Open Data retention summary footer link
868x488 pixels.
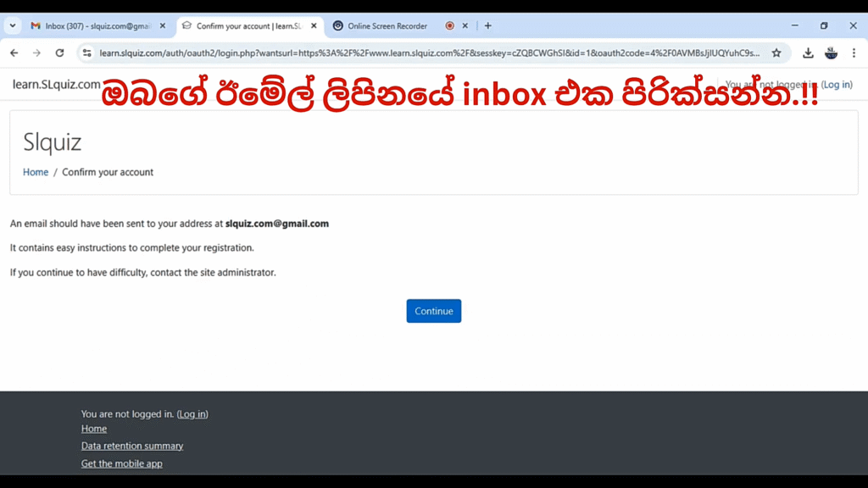pyautogui.click(x=131, y=446)
